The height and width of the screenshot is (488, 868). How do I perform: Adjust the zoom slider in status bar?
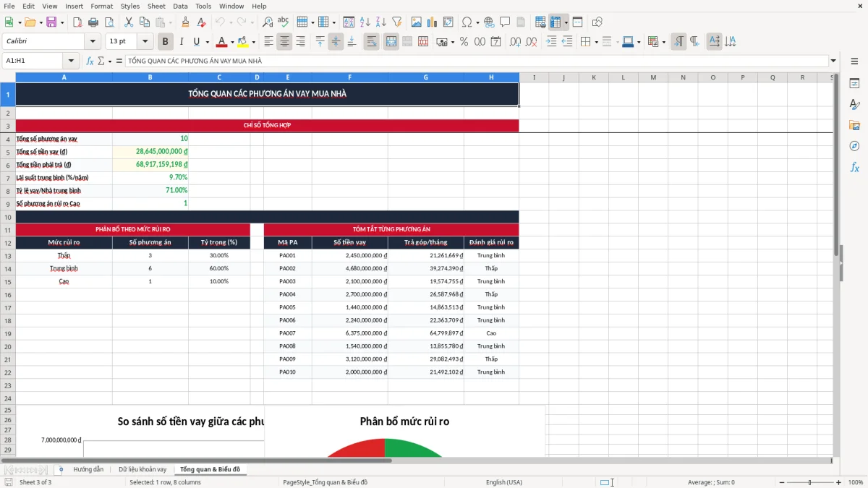809,482
